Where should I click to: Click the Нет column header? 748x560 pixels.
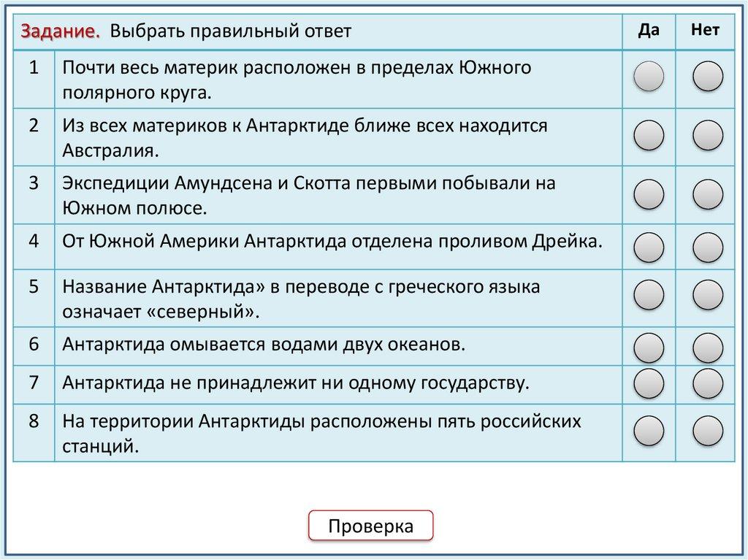[706, 30]
